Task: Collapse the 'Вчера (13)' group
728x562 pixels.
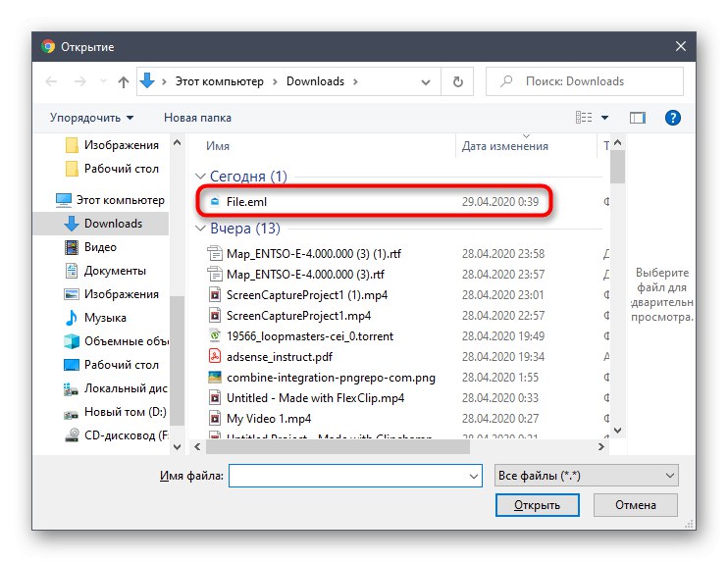Action: pyautogui.click(x=200, y=229)
